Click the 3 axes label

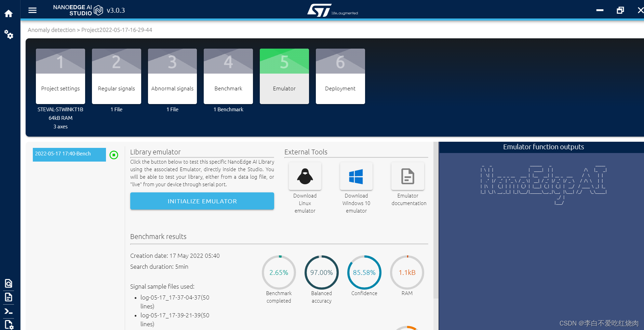(61, 127)
